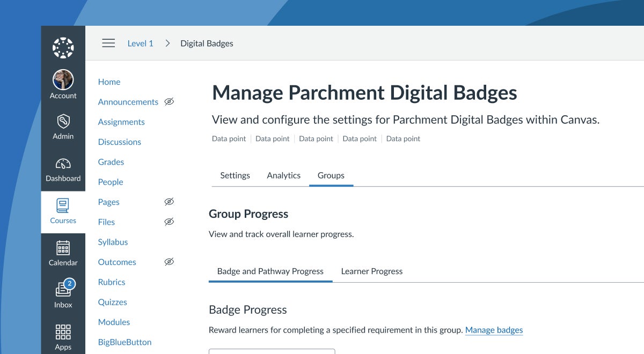Toggle visibility eye next to Files

pos(169,222)
